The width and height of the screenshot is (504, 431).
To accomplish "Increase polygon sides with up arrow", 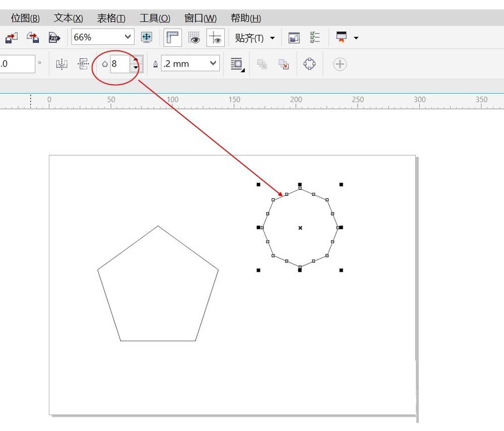I will tap(136, 60).
